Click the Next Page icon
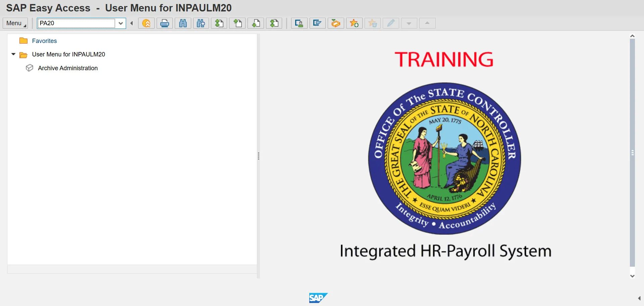This screenshot has height=306, width=644. (x=256, y=23)
